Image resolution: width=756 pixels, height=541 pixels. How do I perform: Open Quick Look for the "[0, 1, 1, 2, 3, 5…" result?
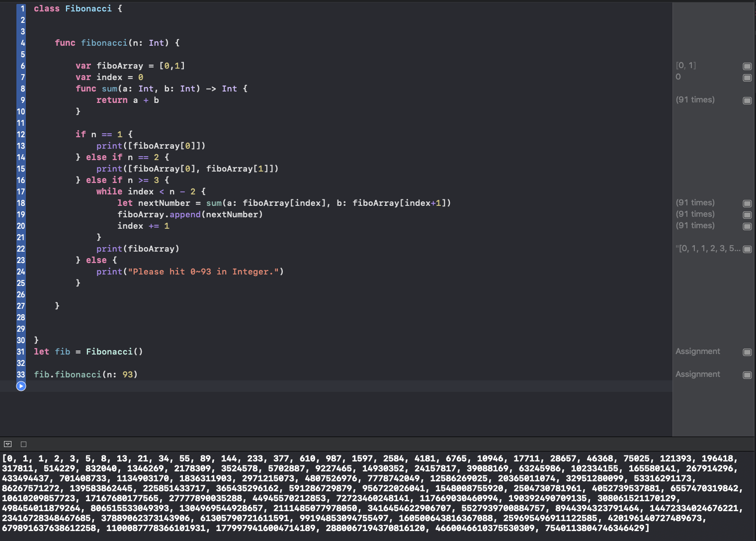tap(747, 249)
